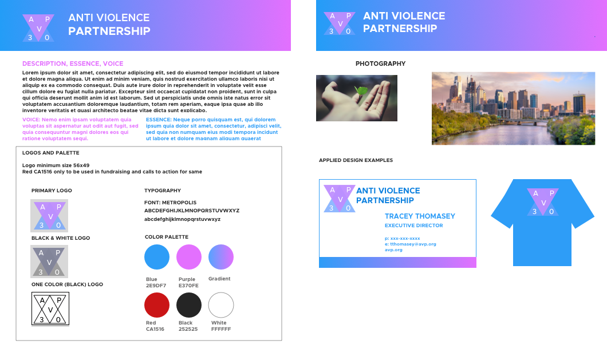Click 'Logo minimum size 56x49' text
607x364 pixels.
(56, 165)
